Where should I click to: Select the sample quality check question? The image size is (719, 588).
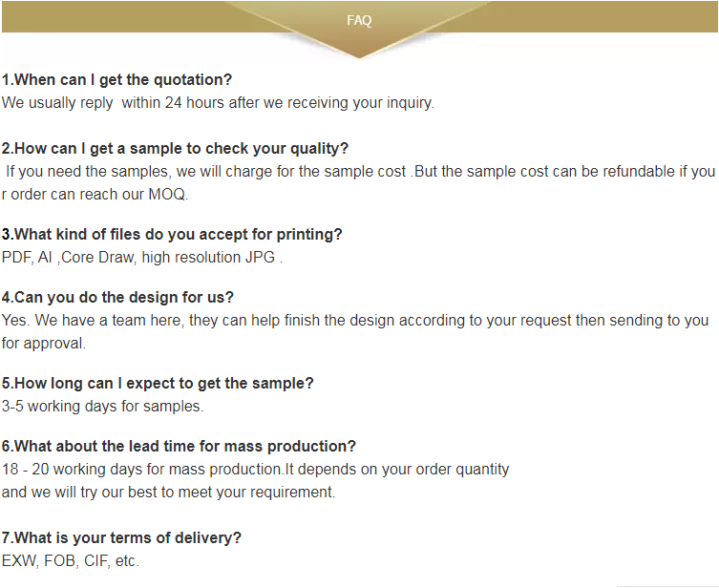[175, 149]
